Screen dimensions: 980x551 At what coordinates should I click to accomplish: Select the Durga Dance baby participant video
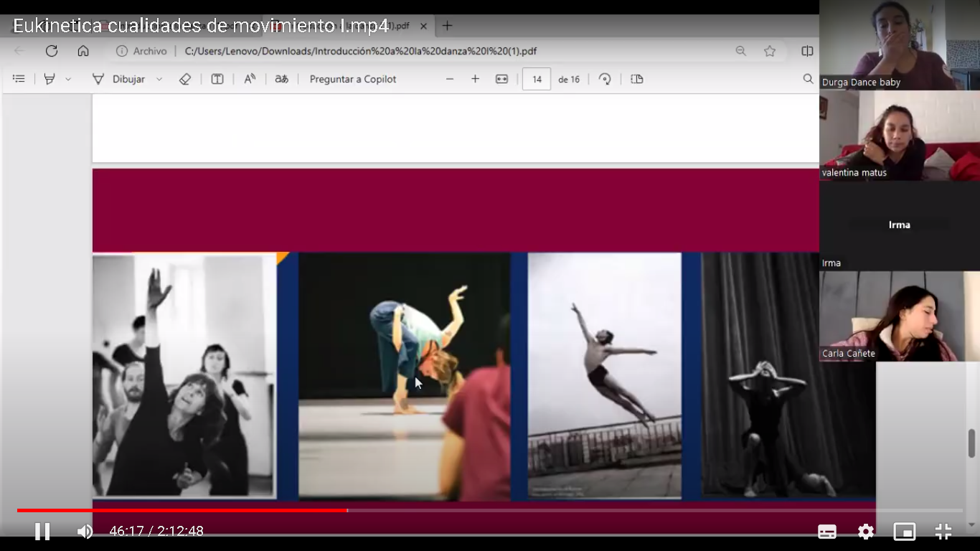pos(900,45)
